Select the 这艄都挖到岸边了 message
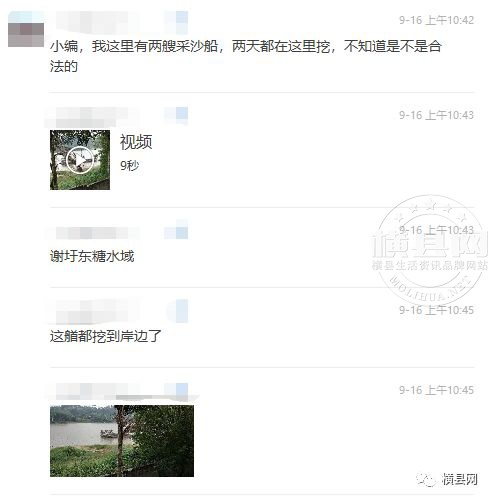Image resolution: width=493 pixels, height=501 pixels. (x=106, y=336)
